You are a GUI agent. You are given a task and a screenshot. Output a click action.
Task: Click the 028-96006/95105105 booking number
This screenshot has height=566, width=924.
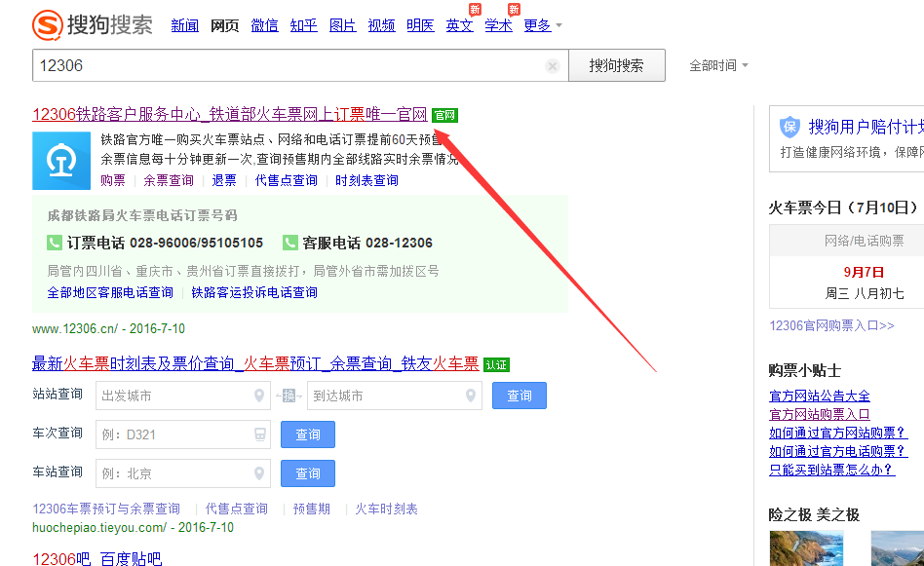coord(196,243)
